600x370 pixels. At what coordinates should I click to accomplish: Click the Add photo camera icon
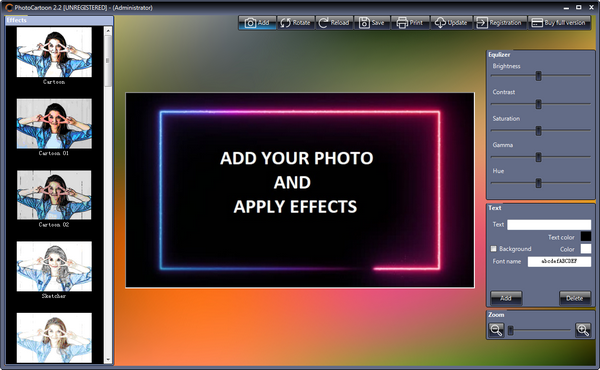(250, 23)
